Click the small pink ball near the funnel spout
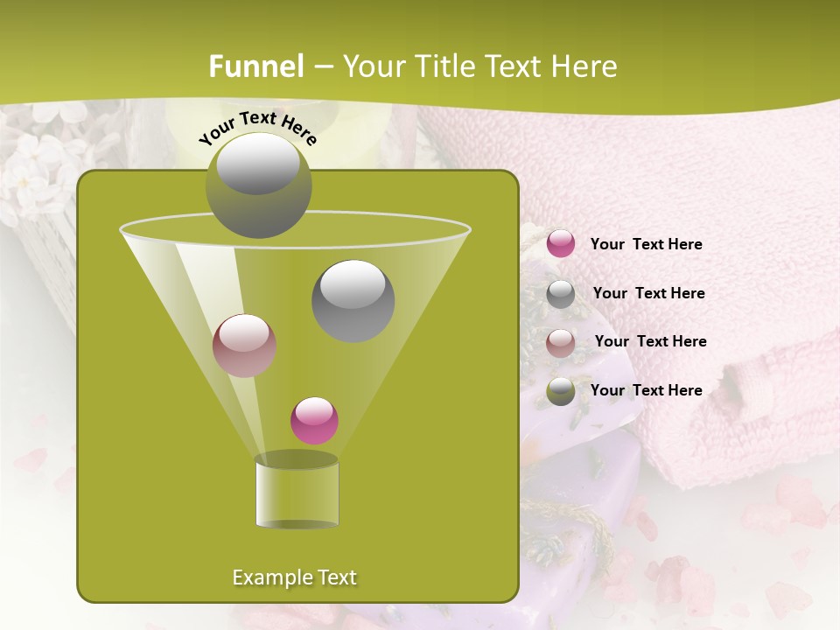Viewport: 840px width, 630px height. tap(315, 420)
